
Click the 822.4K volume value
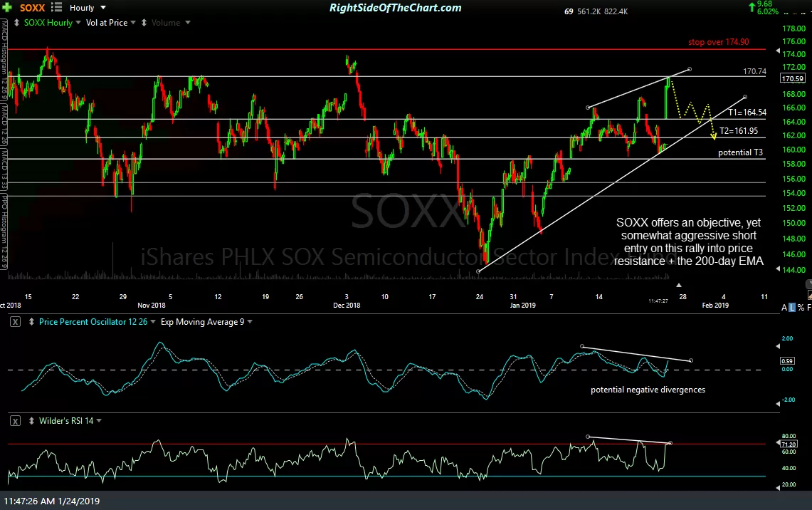(x=616, y=11)
